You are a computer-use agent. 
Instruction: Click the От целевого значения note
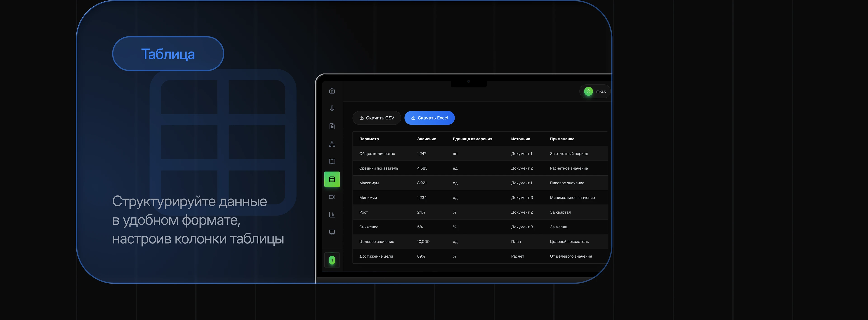(571, 256)
